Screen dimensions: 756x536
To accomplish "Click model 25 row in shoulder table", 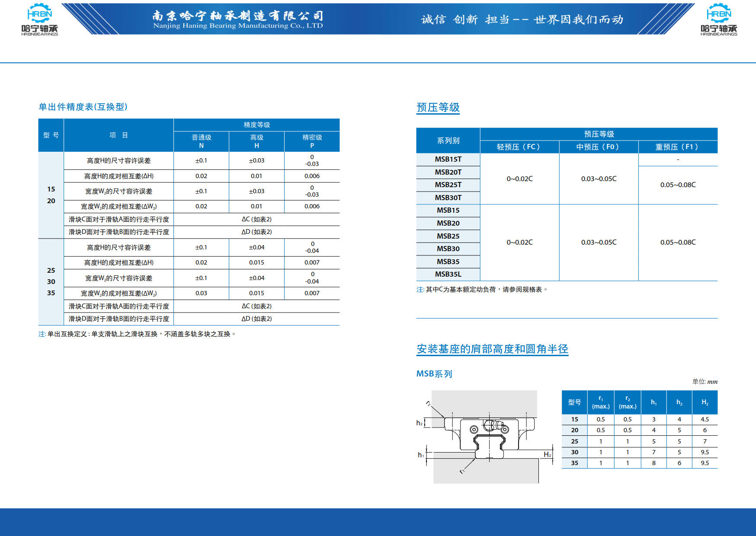I will click(x=640, y=441).
